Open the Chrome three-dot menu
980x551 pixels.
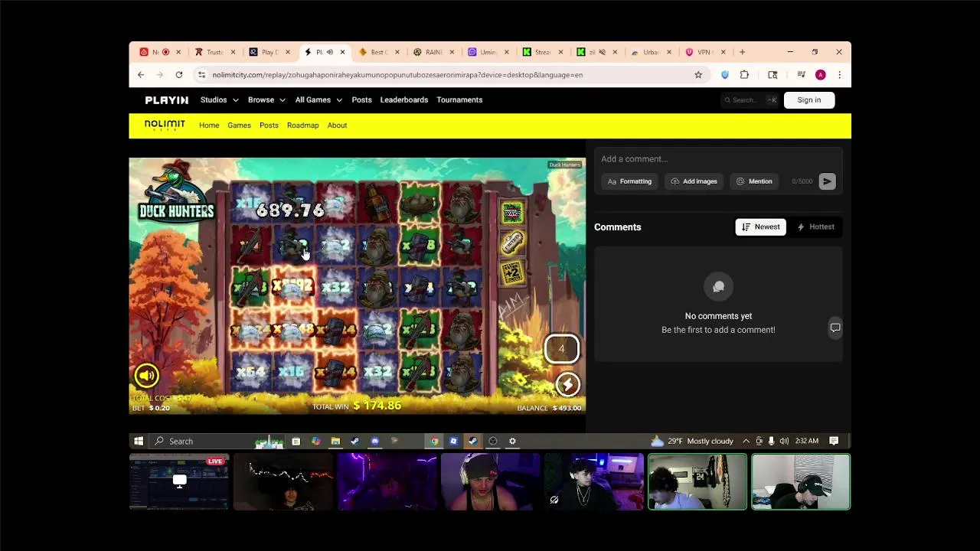[839, 75]
